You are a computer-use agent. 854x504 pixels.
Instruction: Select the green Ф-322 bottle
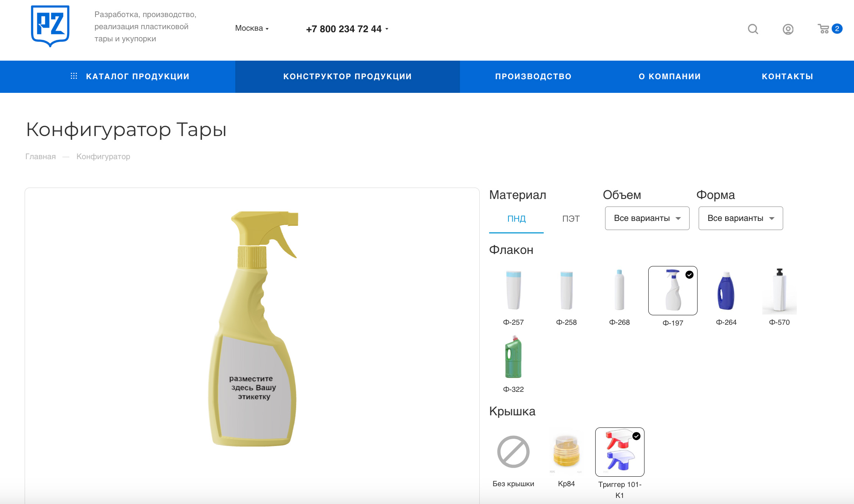click(513, 357)
